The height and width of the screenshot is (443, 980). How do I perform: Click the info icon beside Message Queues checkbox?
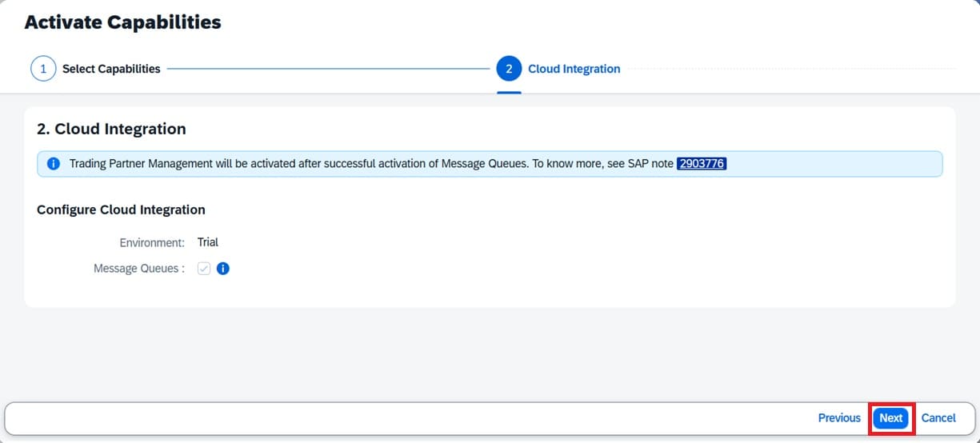[223, 269]
